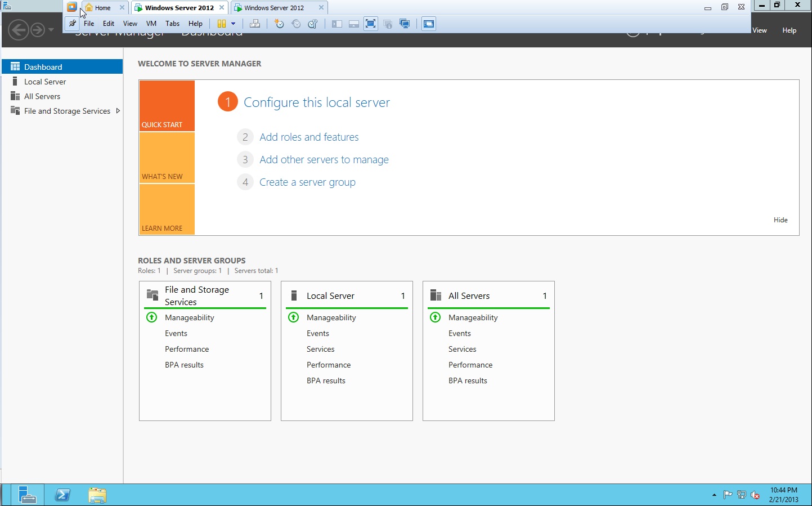Open the power options dropdown arrow

[x=233, y=24]
